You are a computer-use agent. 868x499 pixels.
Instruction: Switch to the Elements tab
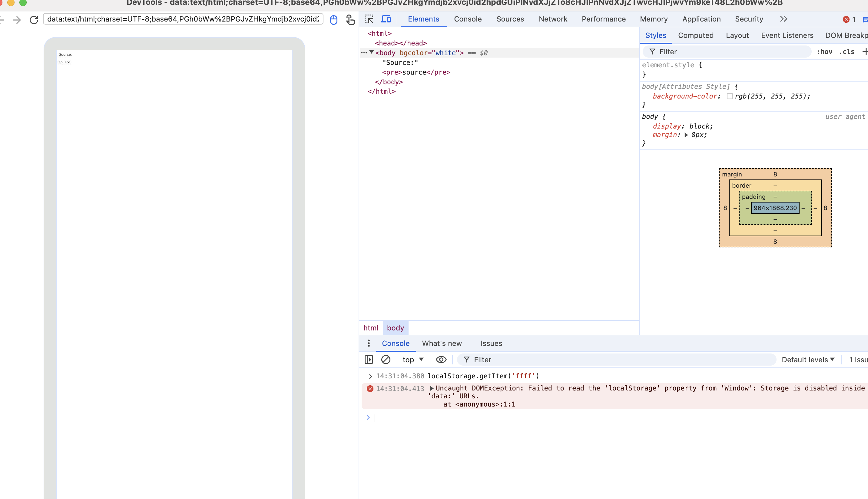tap(423, 19)
